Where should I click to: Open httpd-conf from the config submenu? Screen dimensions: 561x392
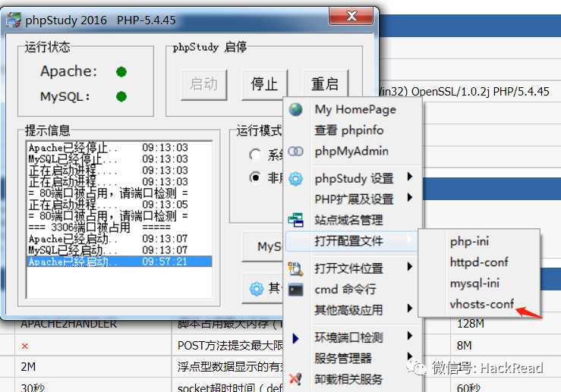click(x=479, y=262)
